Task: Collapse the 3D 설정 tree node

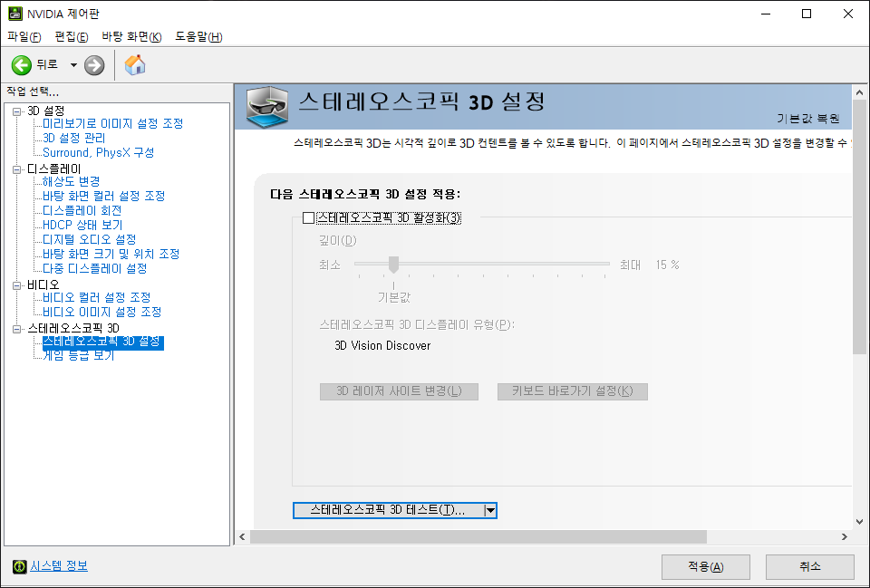Action: click(x=17, y=111)
